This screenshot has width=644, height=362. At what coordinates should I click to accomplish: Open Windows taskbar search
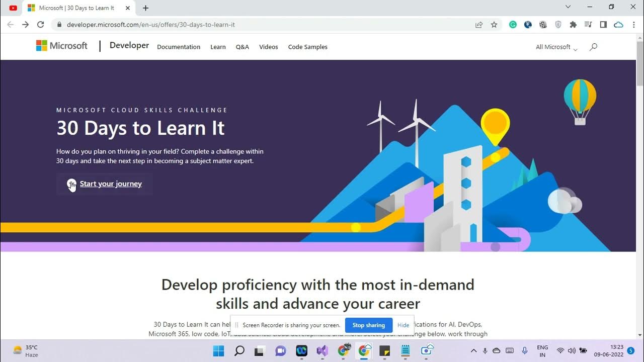pyautogui.click(x=239, y=350)
